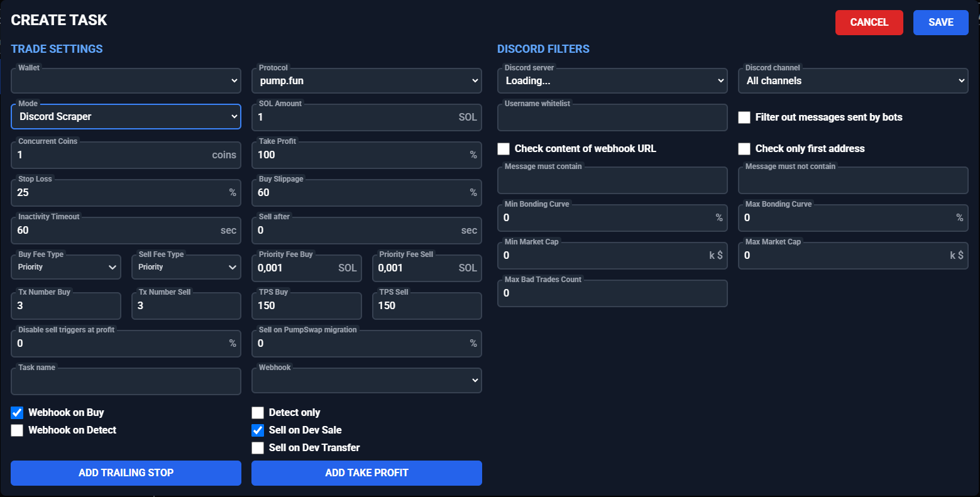Screen dimensions: 980x497
Task: Uncheck the Webhook on Buy checkbox
Action: click(17, 413)
